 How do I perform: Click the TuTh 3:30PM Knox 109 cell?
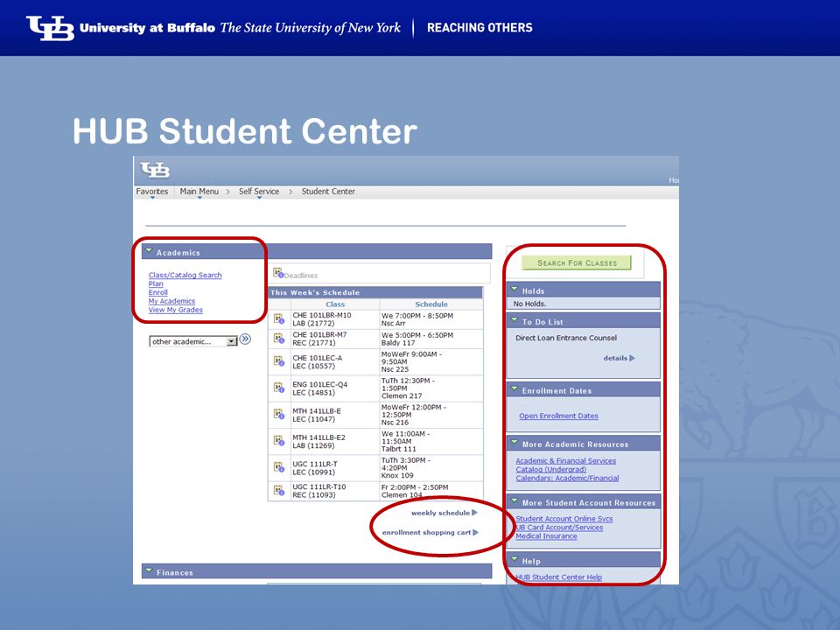(431, 467)
